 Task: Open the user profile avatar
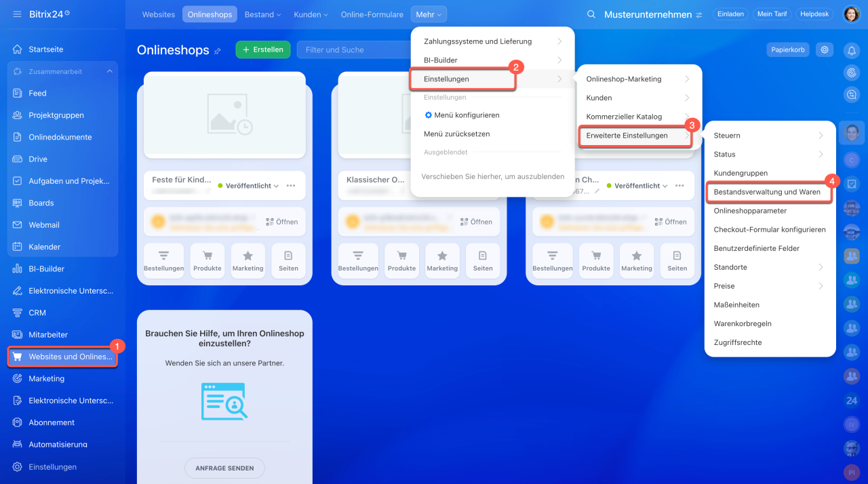(851, 14)
